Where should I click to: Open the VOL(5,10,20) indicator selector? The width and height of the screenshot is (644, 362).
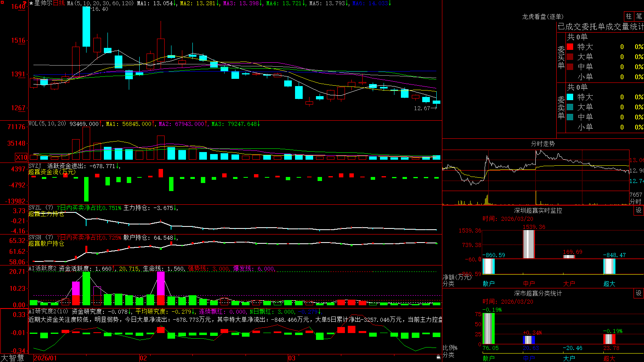tap(47, 124)
